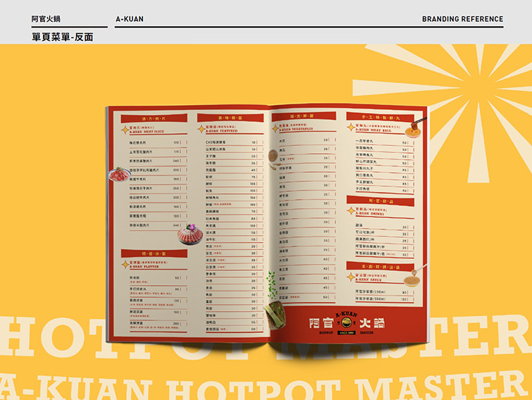
Task: Click the star icon beside A-KUAN PLATTER
Action: click(x=125, y=265)
